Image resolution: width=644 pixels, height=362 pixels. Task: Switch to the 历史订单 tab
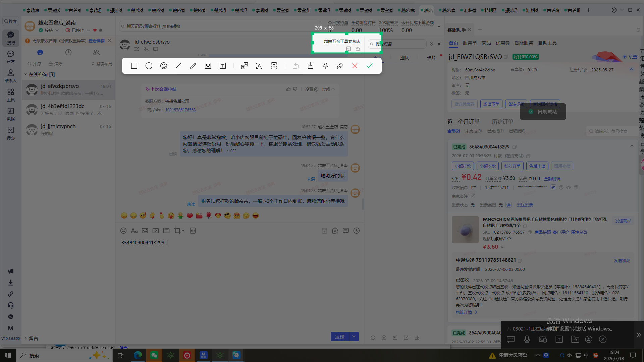pos(502,122)
